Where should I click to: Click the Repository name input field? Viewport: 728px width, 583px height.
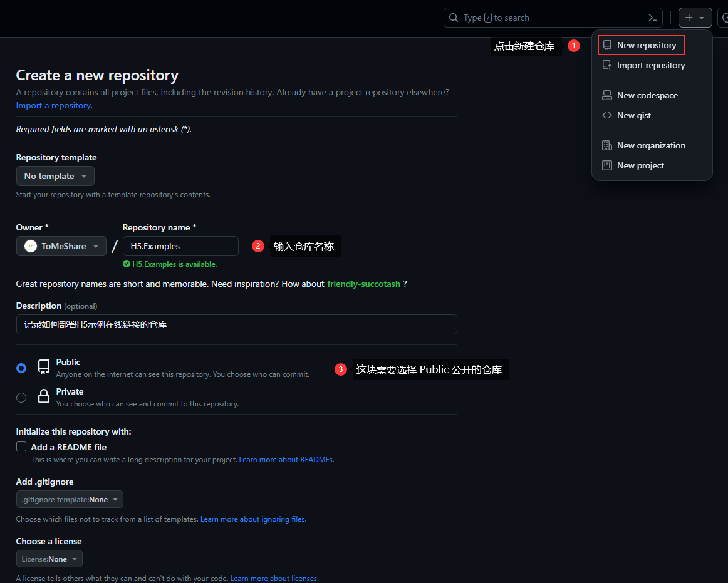point(180,246)
